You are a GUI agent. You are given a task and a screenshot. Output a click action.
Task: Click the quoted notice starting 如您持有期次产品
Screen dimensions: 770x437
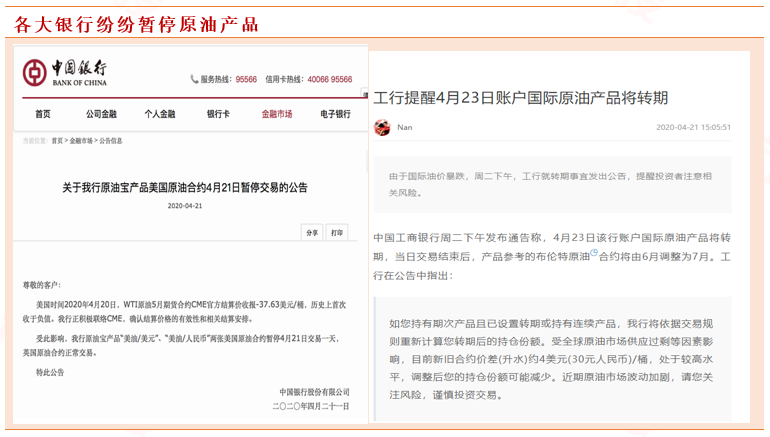coord(552,359)
